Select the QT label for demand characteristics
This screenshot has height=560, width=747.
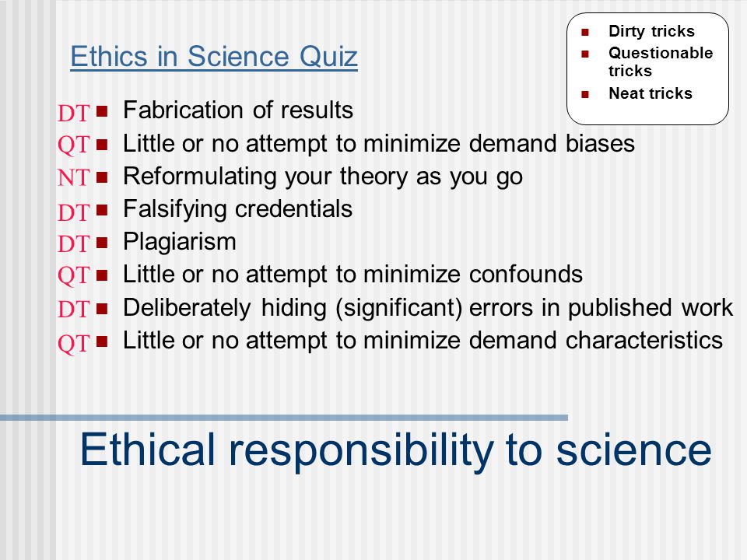[x=73, y=343]
